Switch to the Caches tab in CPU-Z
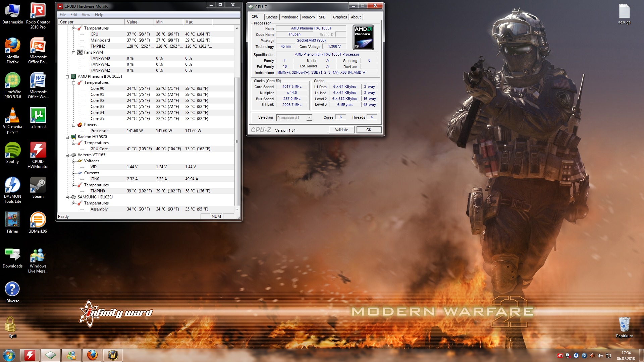Image resolution: width=644 pixels, height=362 pixels. coord(271,17)
